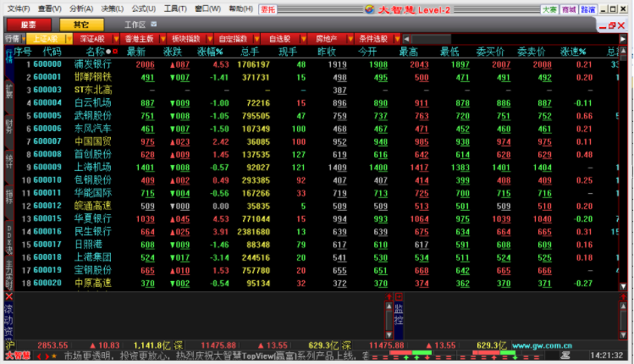Viewport: 634px width, 364px height.
Task: Select the 香港主板 tab
Action: [x=140, y=39]
